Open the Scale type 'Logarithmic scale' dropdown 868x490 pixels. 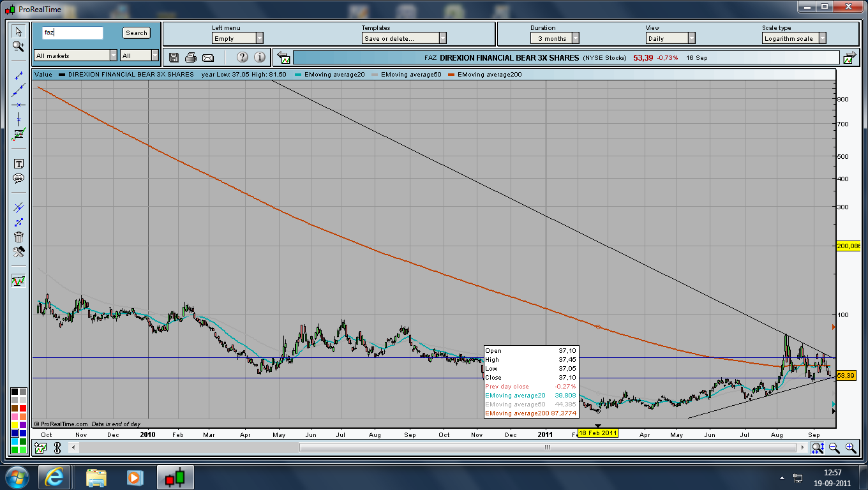tap(794, 38)
